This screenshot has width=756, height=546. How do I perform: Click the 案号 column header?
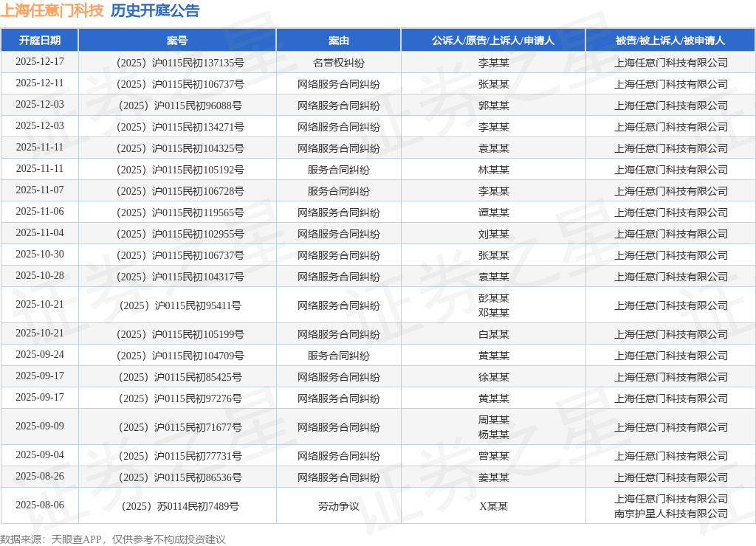tap(177, 41)
